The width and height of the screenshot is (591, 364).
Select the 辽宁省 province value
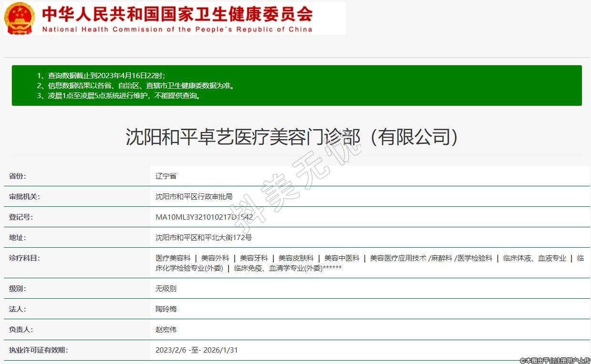[166, 176]
